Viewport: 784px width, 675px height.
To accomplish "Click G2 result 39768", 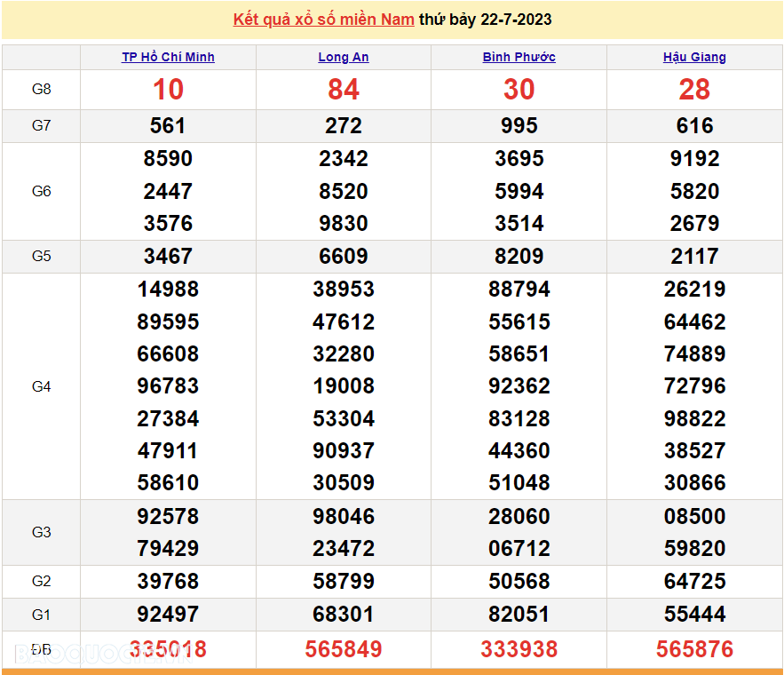I will 168,581.
